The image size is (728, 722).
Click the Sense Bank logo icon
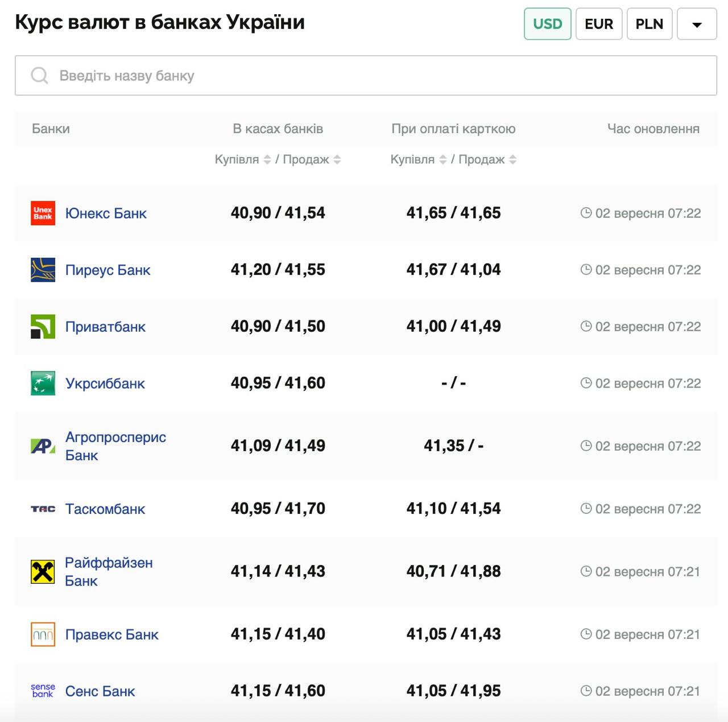[x=43, y=691]
